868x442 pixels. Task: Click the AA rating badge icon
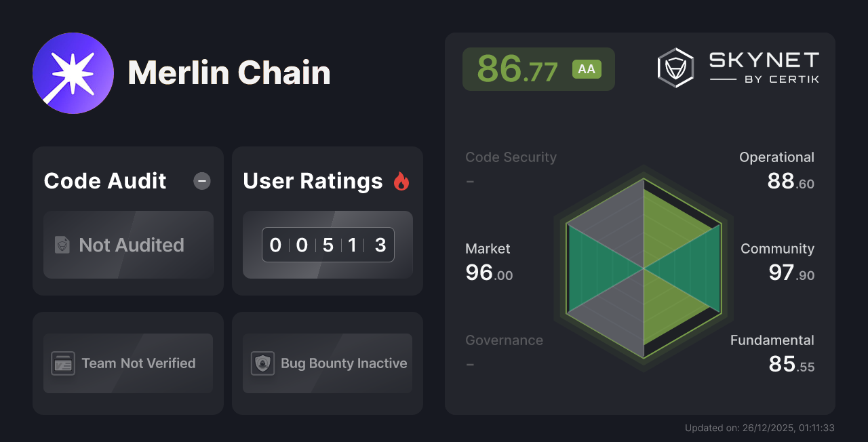coord(587,68)
